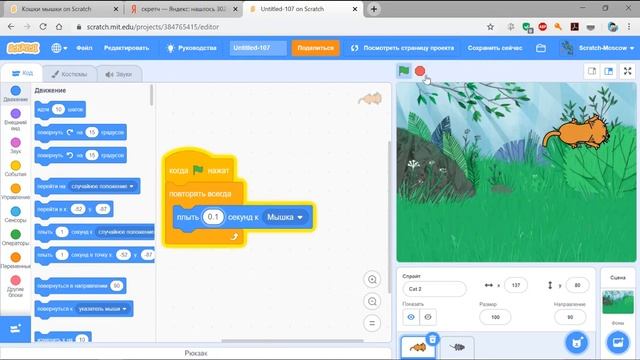Zoom in the code workspace
This screenshot has height=360, width=640.
coord(372,280)
